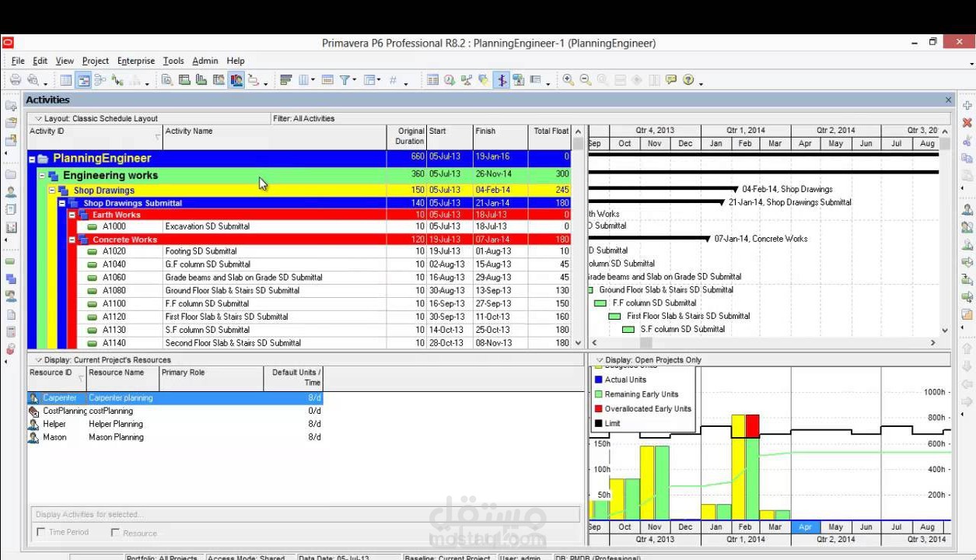This screenshot has height=560, width=976.
Task: Click the Schedule clock icon
Action: click(450, 79)
